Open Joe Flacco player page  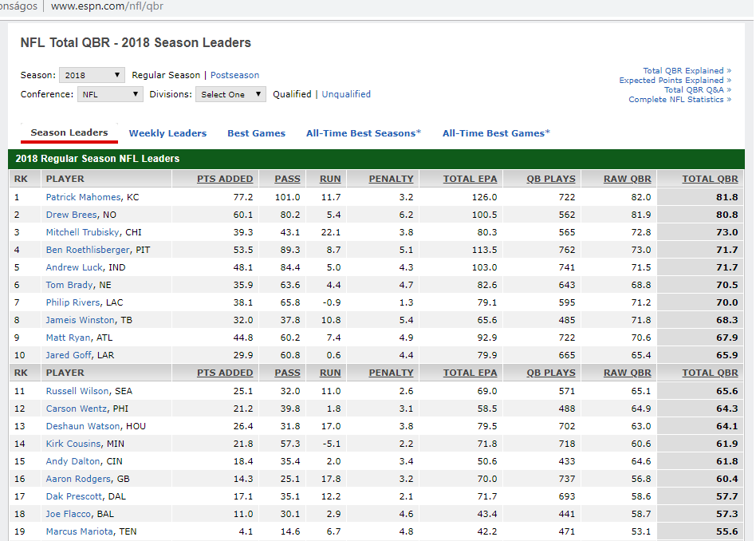pyautogui.click(x=68, y=514)
